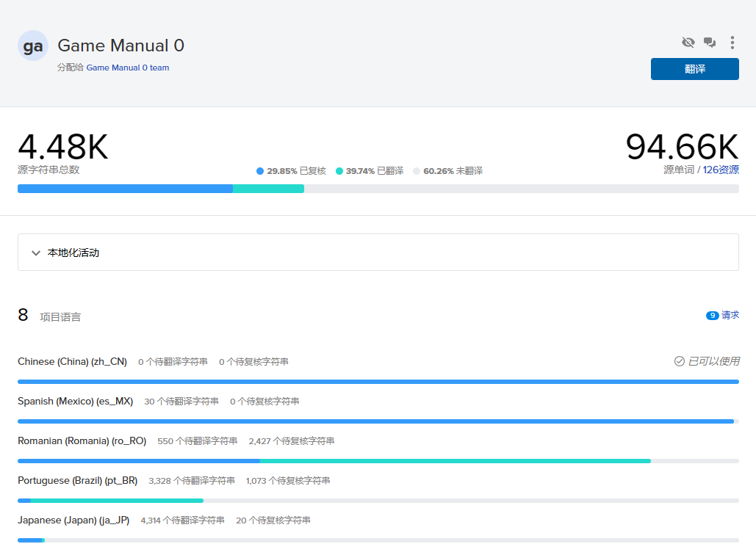Viewport: 756px width, 555px height.
Task: Open the three-dot more options menu
Action: [732, 43]
